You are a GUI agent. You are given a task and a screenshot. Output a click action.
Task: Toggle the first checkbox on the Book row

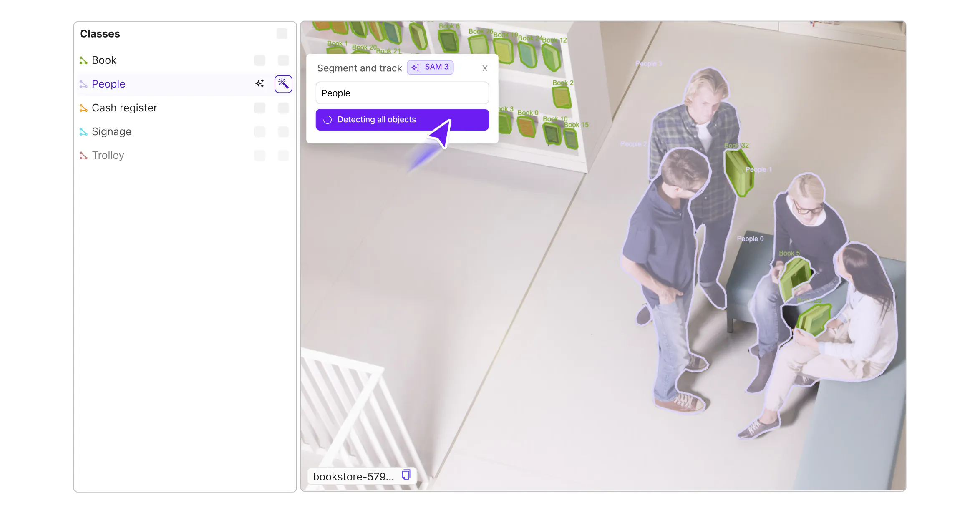coord(259,60)
